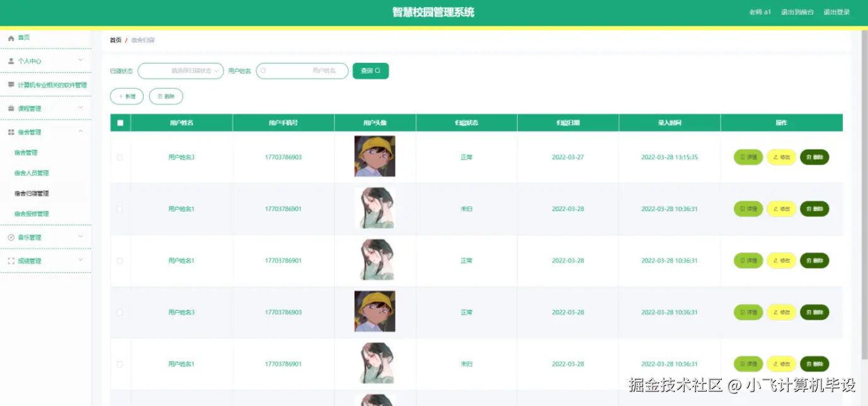
Task: Click the 查询 search button
Action: point(370,71)
